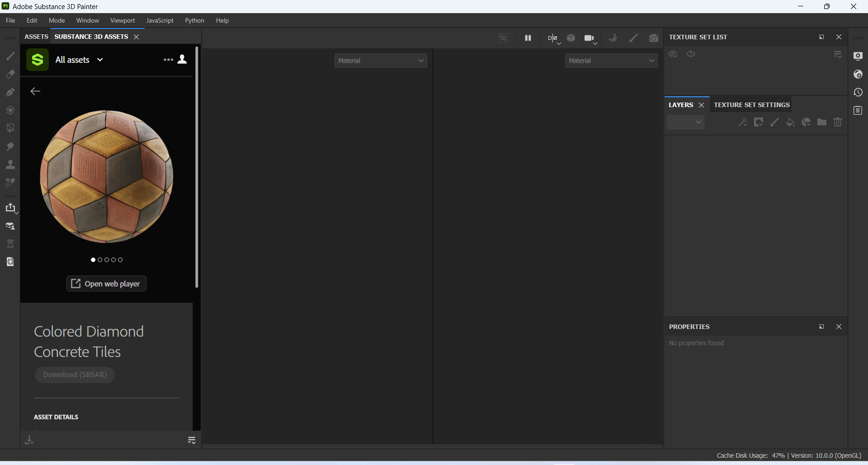Viewport: 868px width, 465px height.
Task: Close the Texture Set List panel
Action: pos(839,37)
